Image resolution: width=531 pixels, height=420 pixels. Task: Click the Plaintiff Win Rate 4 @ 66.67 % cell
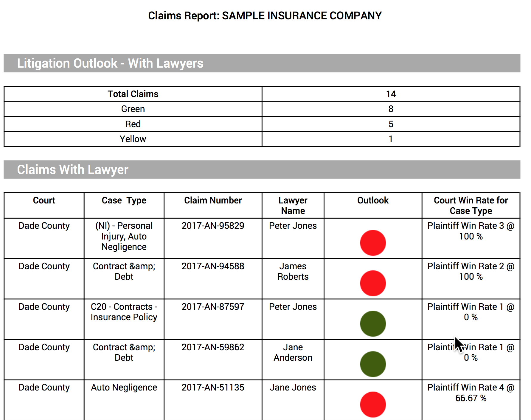click(x=471, y=393)
